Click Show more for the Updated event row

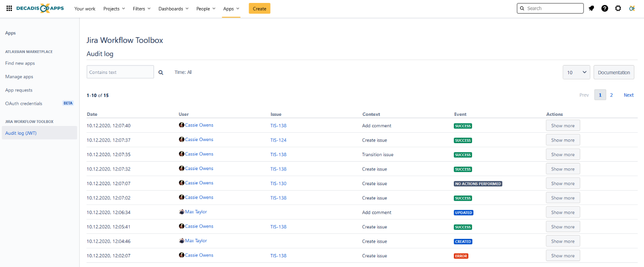[563, 212]
